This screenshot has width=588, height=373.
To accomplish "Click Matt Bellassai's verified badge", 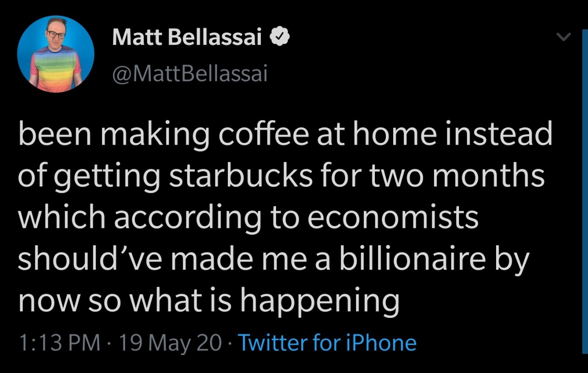I will 279,37.
